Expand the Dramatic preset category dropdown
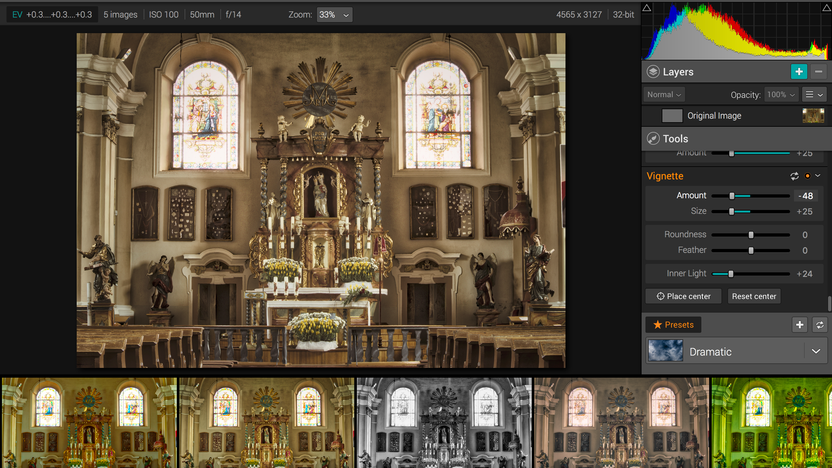 click(816, 351)
